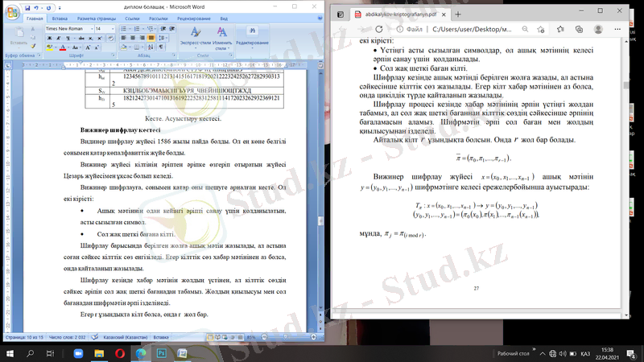The image size is (644, 362).
Task: Click the Office button in Word
Action: 11,10
